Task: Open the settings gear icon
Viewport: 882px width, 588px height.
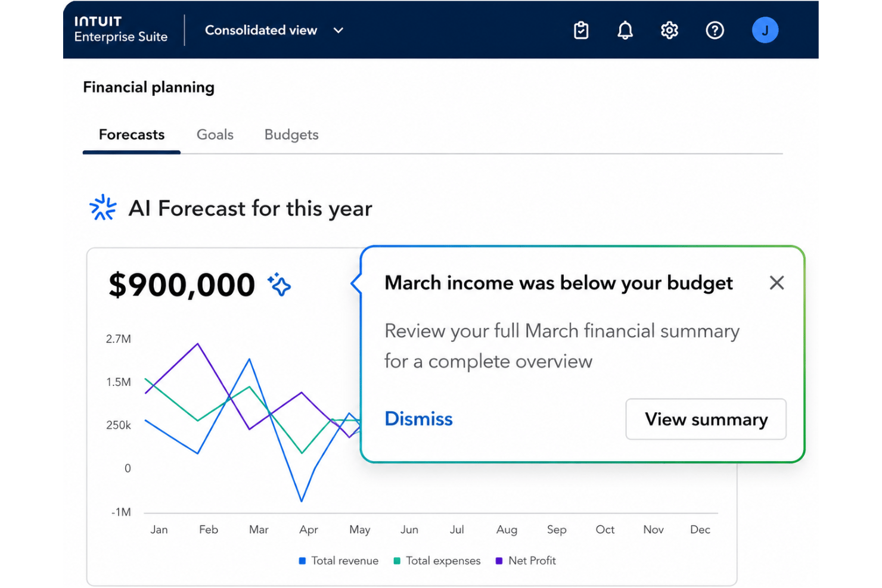Action: (x=669, y=30)
